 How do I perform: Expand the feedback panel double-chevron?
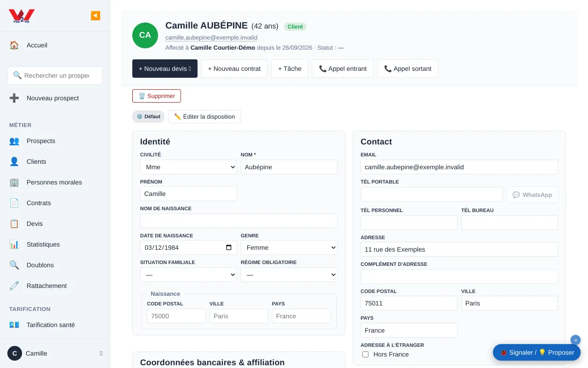tap(576, 340)
